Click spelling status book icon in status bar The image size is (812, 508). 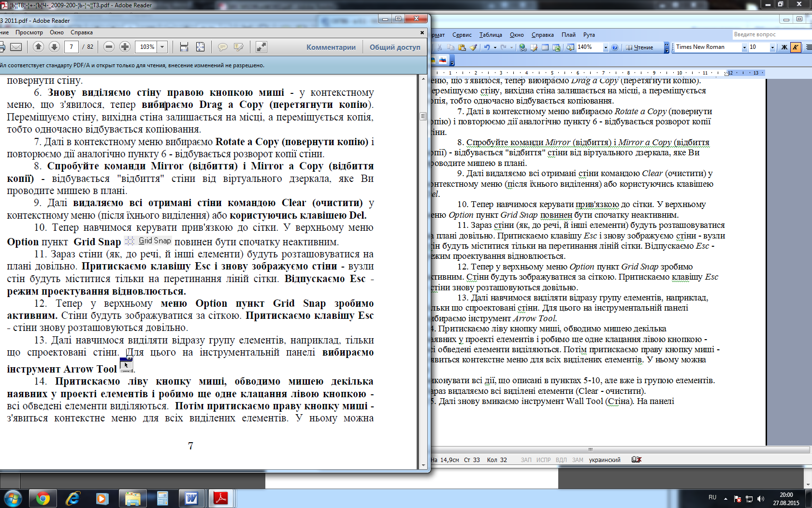[x=636, y=460]
